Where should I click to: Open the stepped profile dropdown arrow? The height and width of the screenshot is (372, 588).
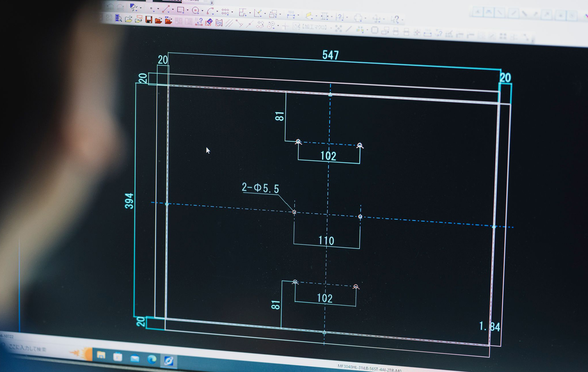[250, 13]
